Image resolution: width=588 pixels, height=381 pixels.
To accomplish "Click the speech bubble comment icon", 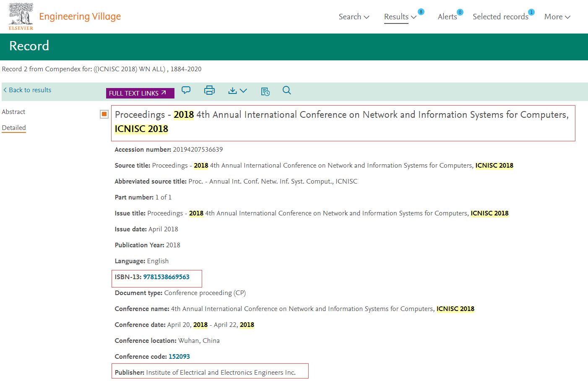I will click(x=186, y=90).
